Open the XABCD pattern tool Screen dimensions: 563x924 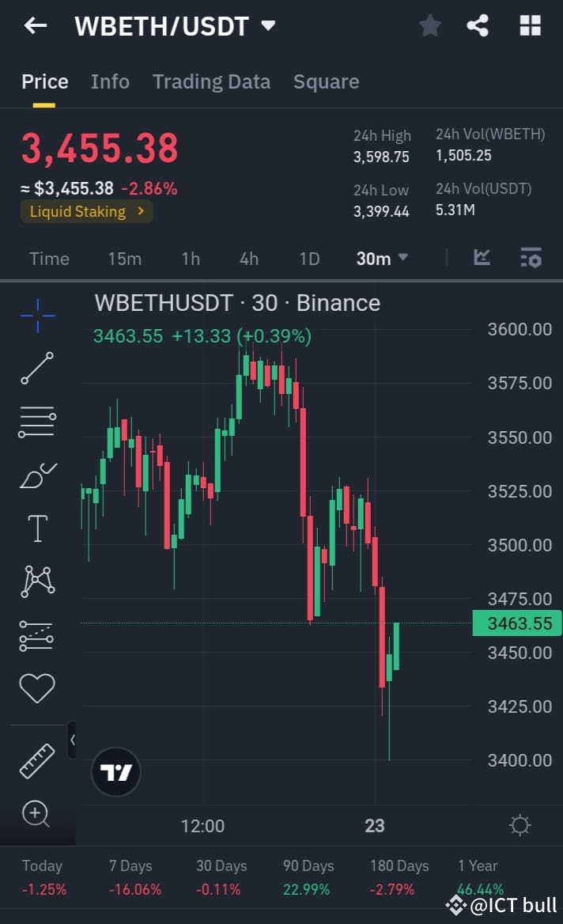coord(36,580)
